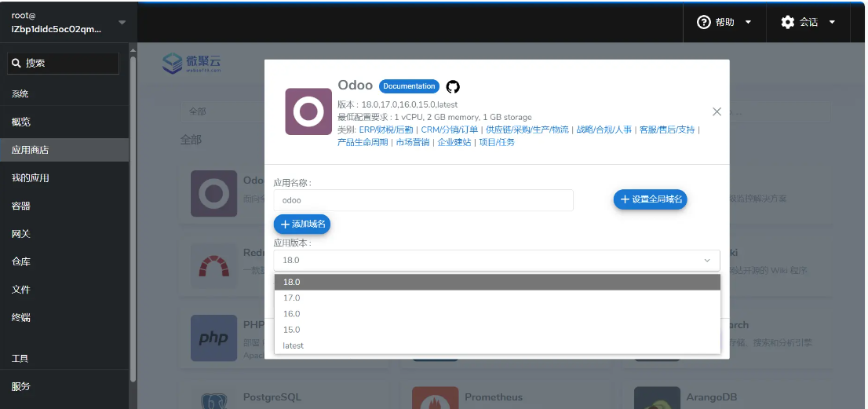868x409 pixels.
Task: Click the sidebar 搜索 input field
Action: coord(63,63)
